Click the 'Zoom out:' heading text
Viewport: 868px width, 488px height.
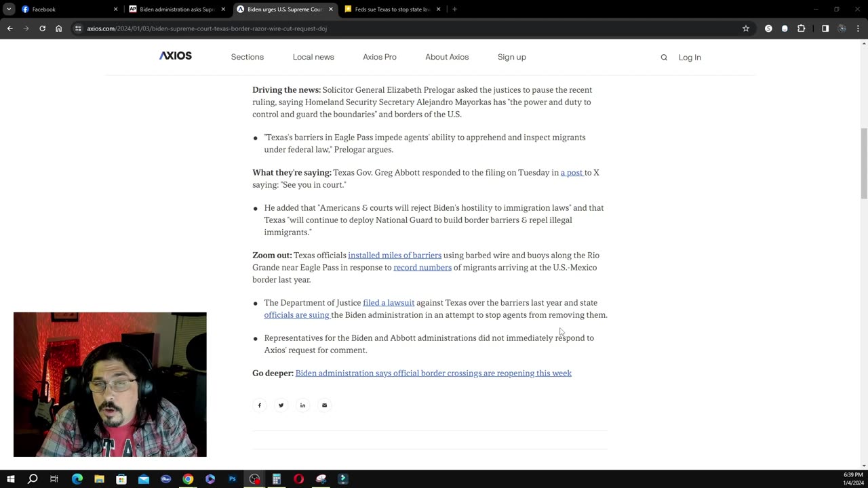(x=272, y=256)
